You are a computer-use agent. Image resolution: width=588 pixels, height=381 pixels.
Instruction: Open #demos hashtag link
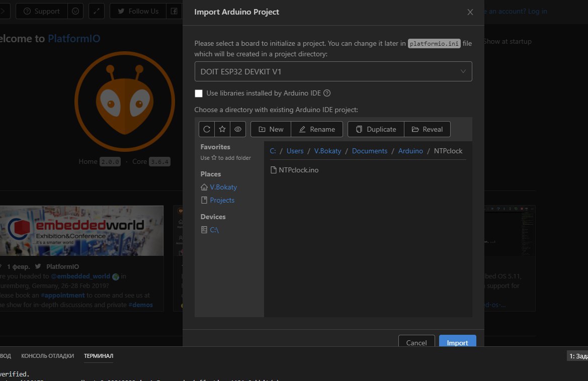[141, 305]
